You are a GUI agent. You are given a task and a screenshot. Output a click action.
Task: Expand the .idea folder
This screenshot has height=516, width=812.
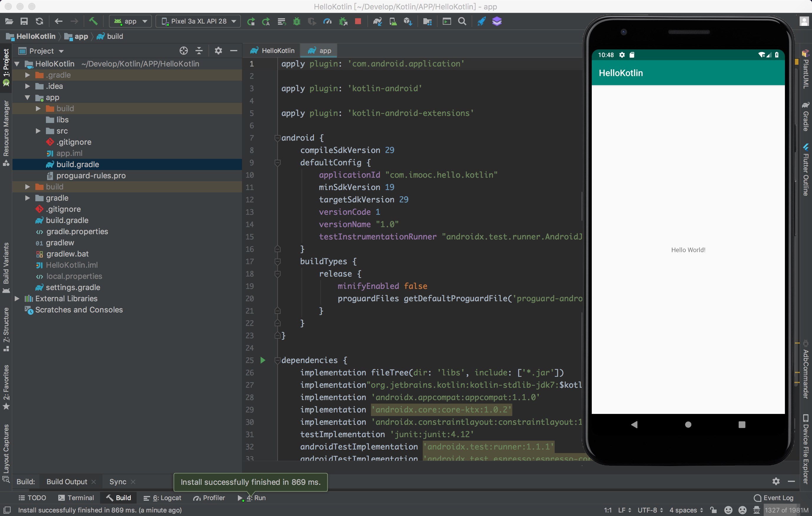28,86
